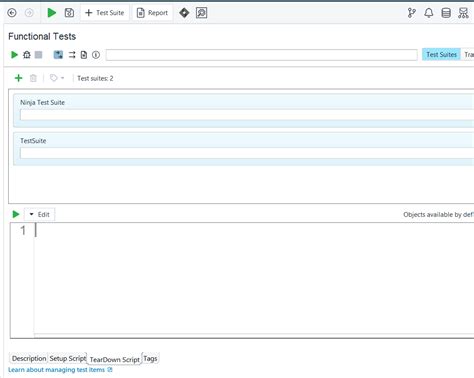
Task: Select the Ninja Test Suite row
Action: click(x=243, y=110)
